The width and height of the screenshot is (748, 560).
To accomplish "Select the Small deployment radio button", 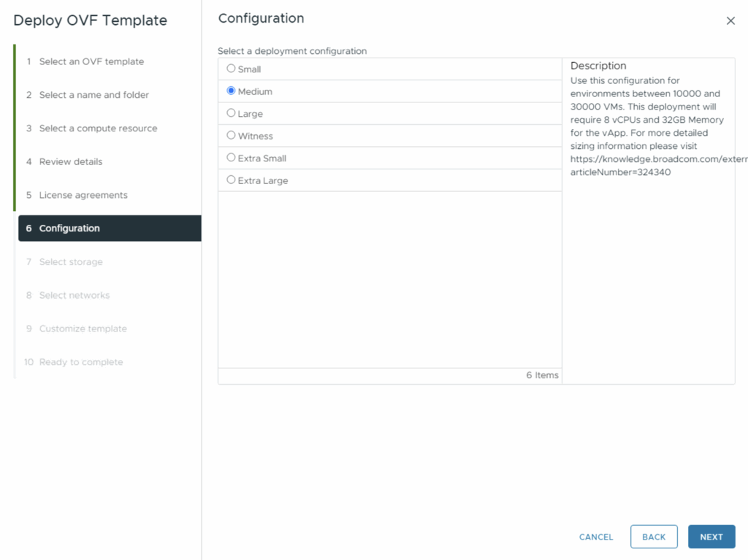I will tap(232, 69).
